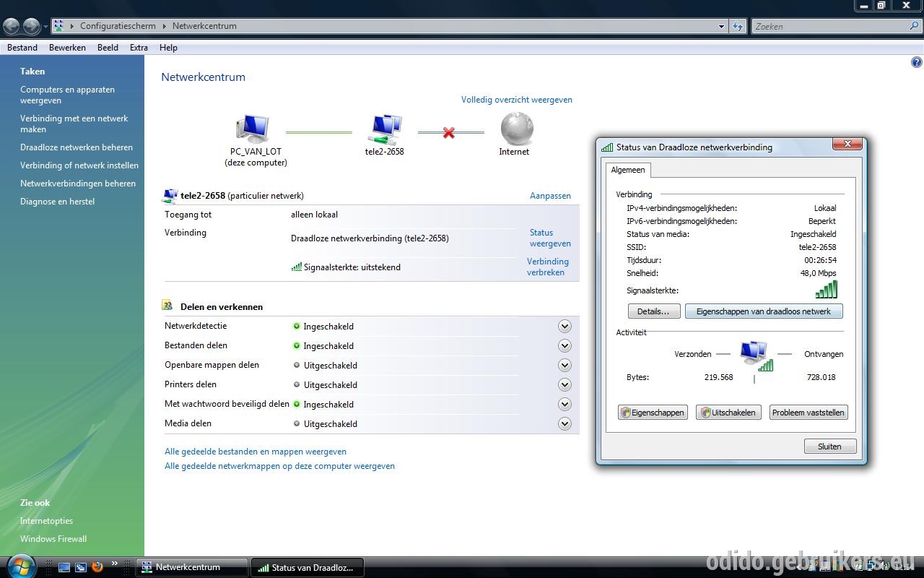Open help via blue question mark icon
Viewport: 924px width, 578px height.
[917, 63]
